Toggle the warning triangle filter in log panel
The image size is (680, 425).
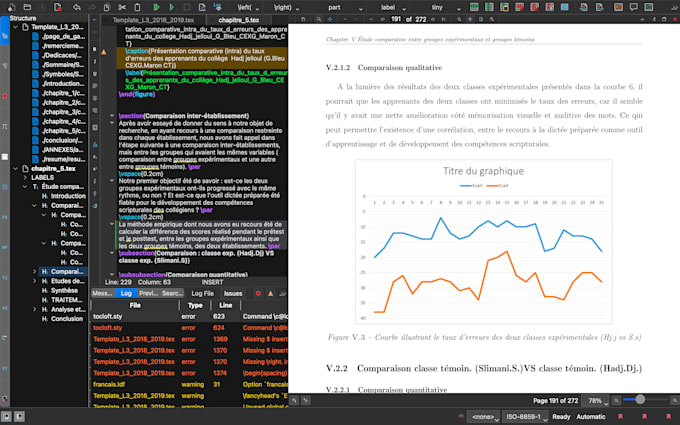click(x=270, y=294)
